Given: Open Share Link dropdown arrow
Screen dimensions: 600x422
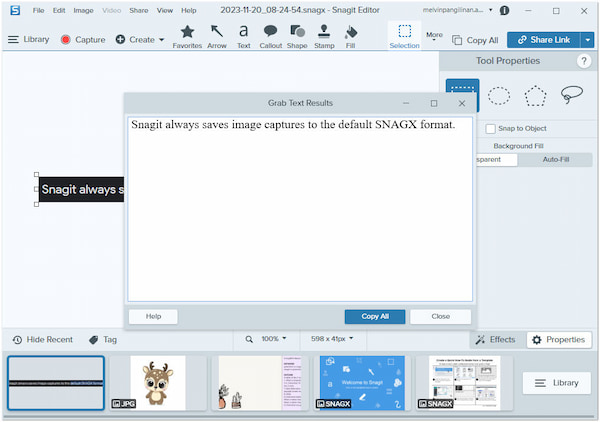Looking at the screenshot, I should [x=587, y=40].
